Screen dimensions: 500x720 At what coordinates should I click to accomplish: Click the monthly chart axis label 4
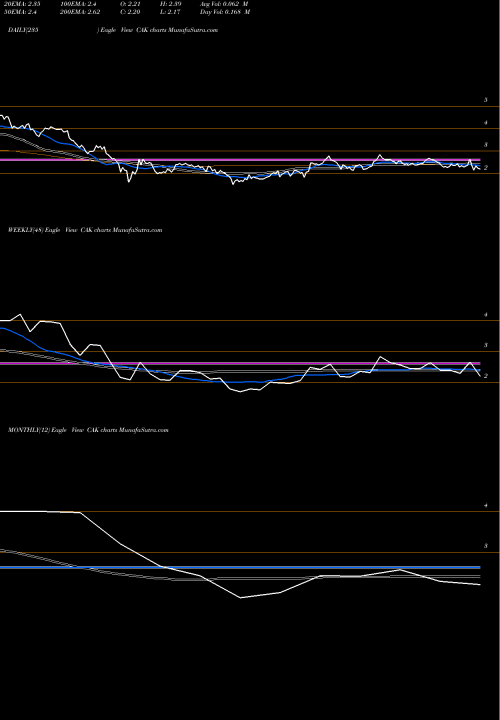(x=485, y=506)
